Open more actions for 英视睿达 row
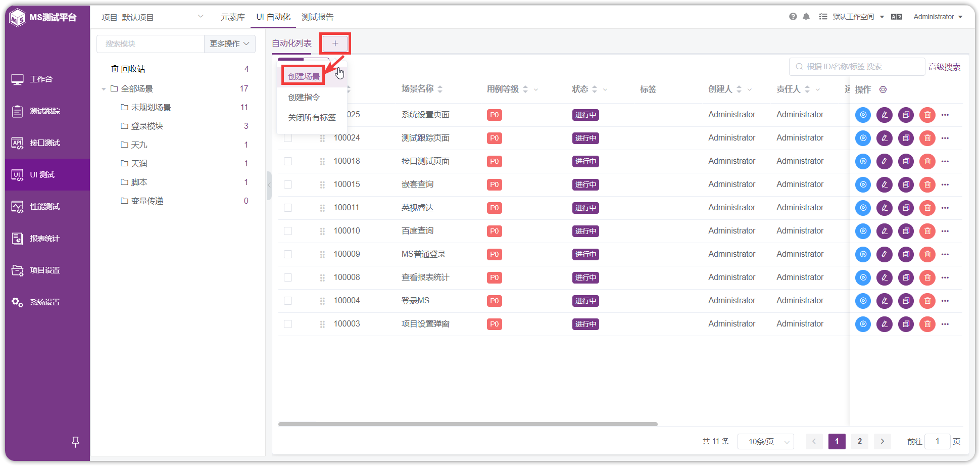This screenshot has width=980, height=466. [x=945, y=208]
